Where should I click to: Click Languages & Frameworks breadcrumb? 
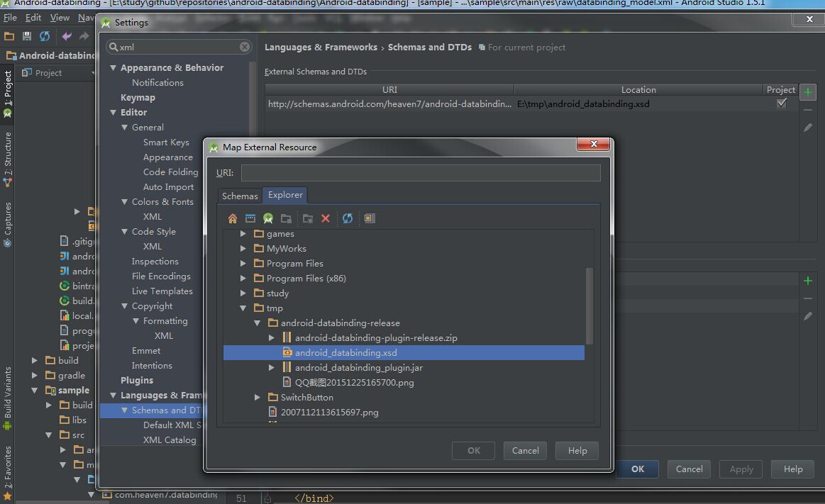pos(321,47)
